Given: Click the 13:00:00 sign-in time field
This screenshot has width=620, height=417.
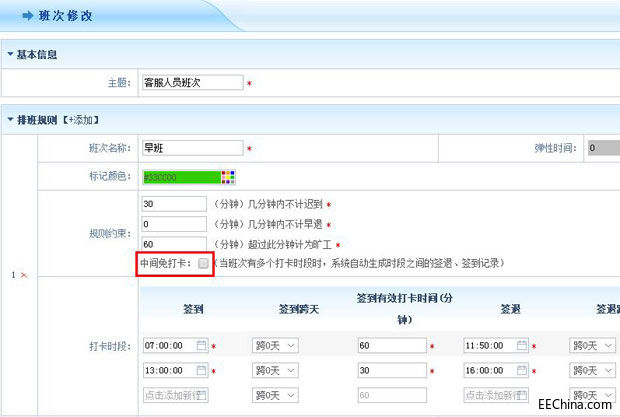Looking at the screenshot, I should 176,371.
